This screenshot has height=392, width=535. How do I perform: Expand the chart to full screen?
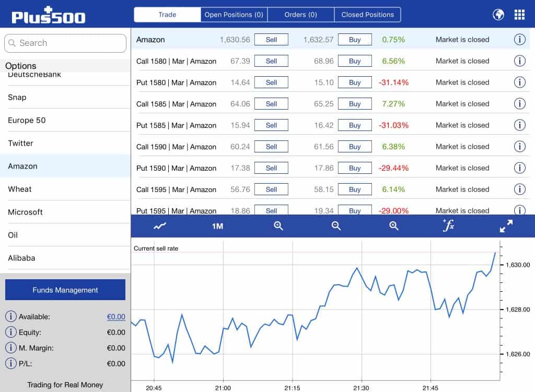(x=506, y=226)
